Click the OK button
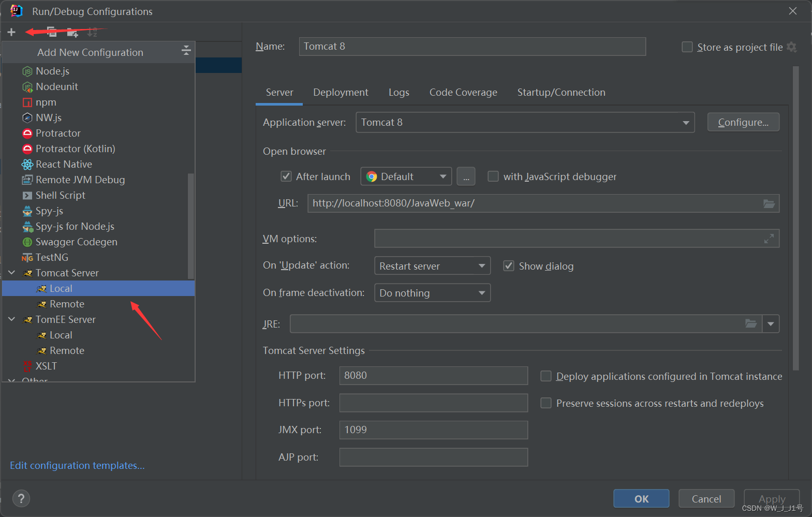The image size is (812, 517). pos(641,499)
